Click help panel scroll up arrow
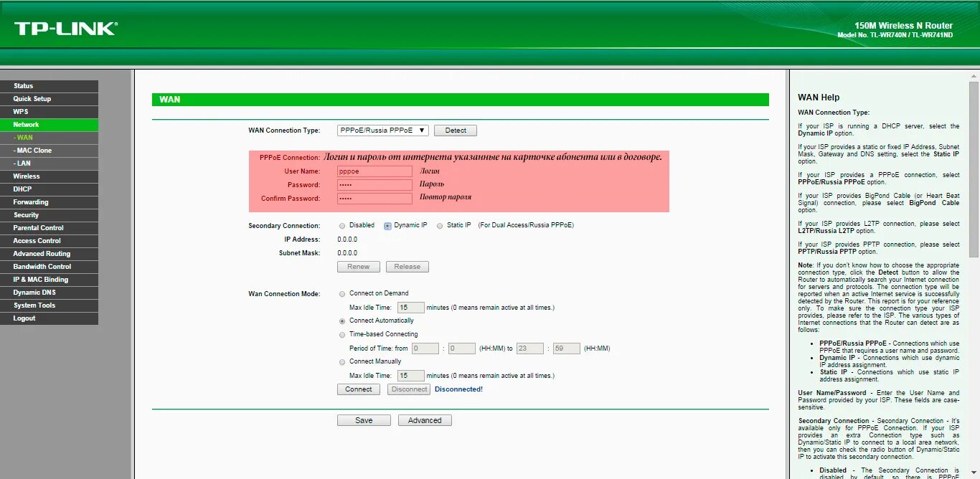980x479 pixels. tap(974, 75)
